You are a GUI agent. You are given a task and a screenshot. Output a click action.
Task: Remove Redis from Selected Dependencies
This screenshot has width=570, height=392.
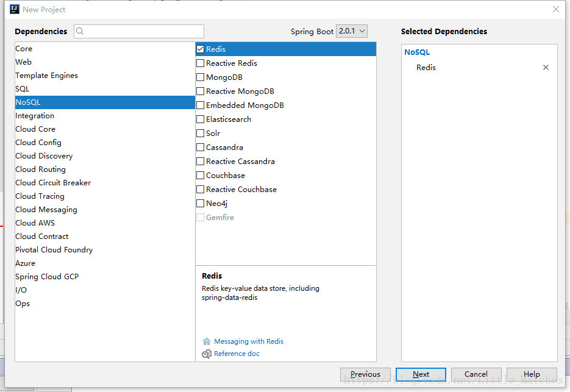[x=546, y=67]
